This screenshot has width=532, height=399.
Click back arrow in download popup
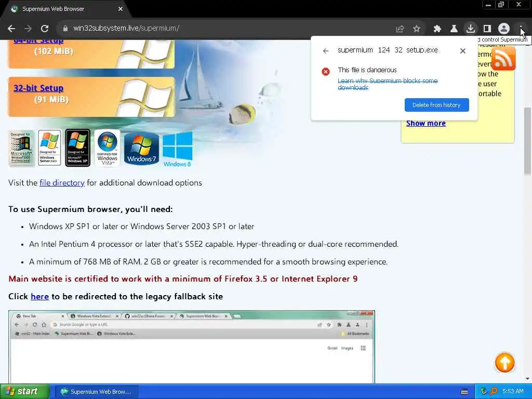pos(326,51)
